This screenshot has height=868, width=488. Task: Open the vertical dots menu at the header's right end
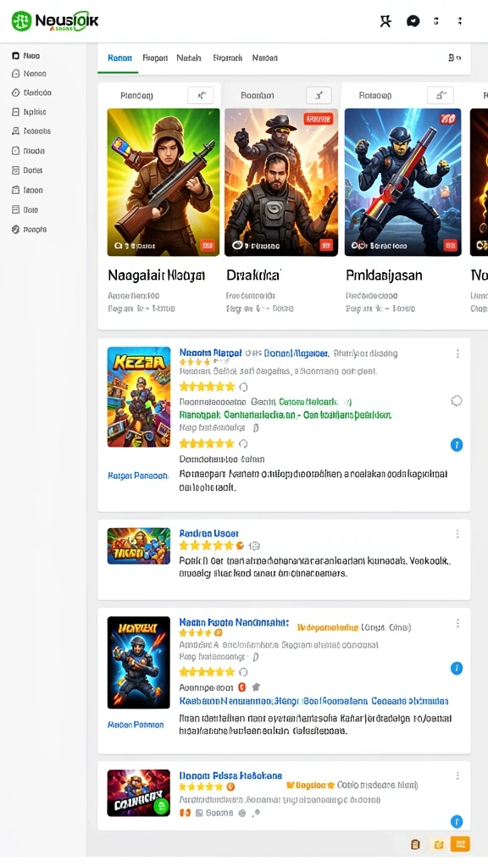pyautogui.click(x=460, y=21)
